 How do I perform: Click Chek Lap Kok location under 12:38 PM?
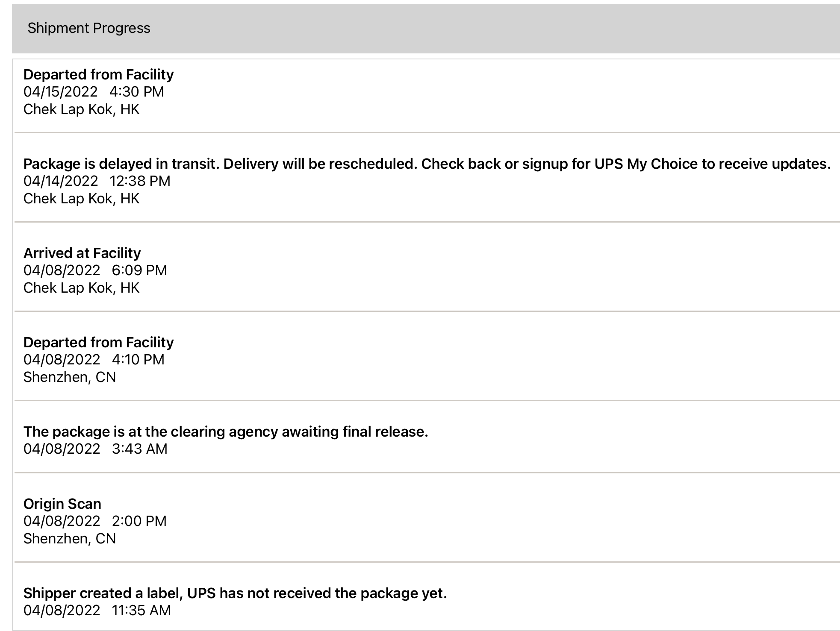(81, 199)
